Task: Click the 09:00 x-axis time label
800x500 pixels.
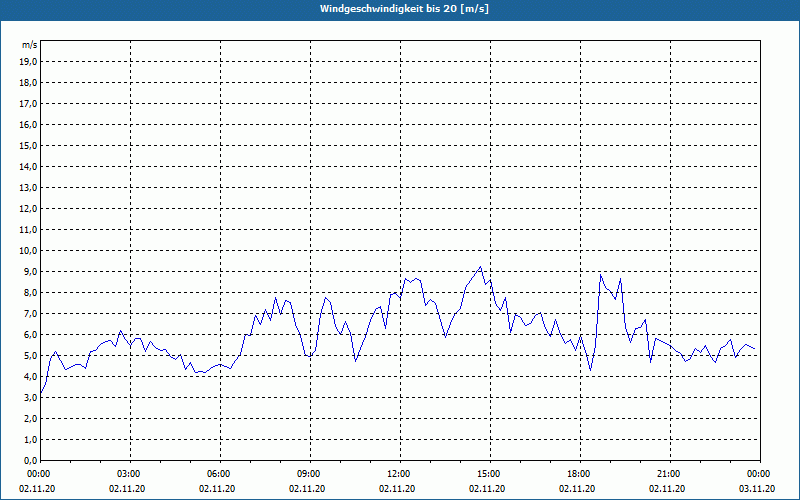Action: (310, 474)
